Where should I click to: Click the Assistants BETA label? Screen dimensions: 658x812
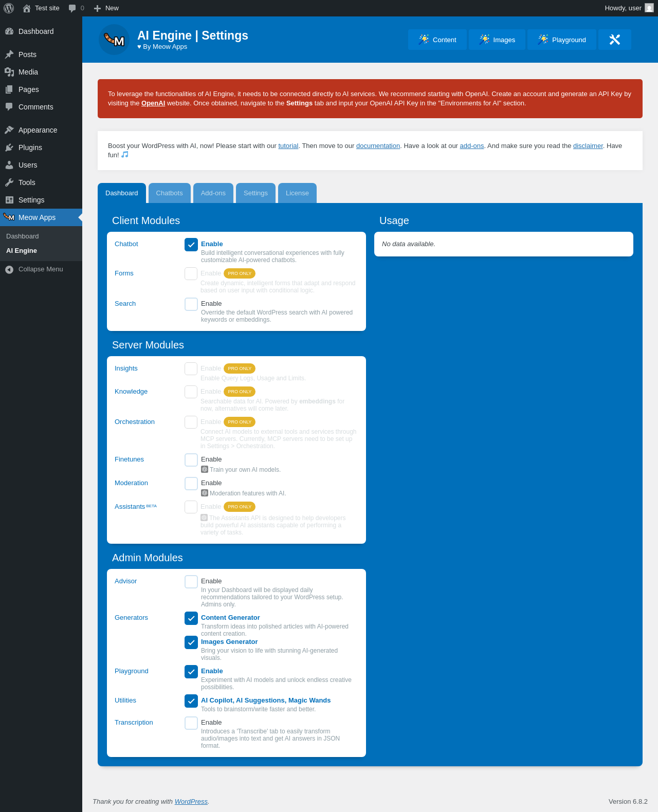pyautogui.click(x=136, y=507)
